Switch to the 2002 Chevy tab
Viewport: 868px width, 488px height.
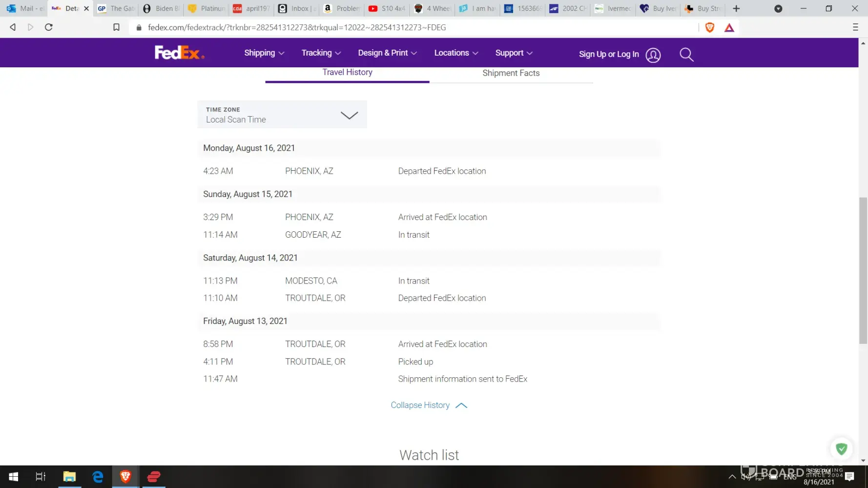[x=567, y=8]
